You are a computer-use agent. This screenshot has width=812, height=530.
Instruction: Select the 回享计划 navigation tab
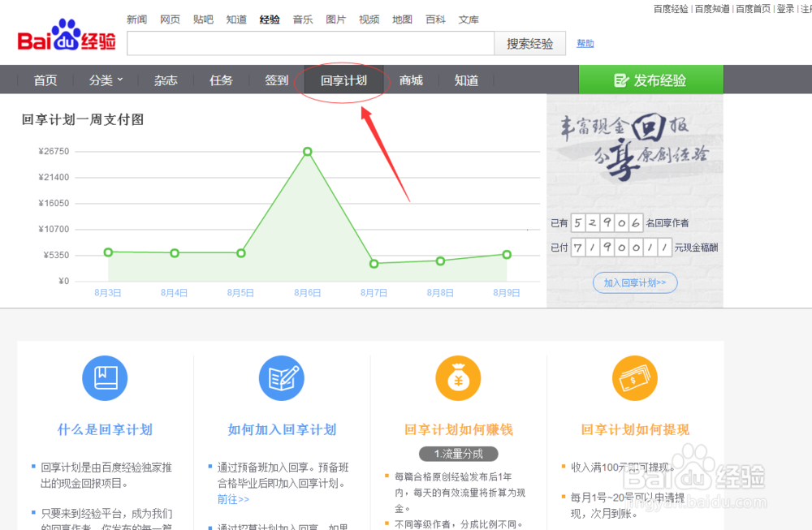click(x=343, y=80)
